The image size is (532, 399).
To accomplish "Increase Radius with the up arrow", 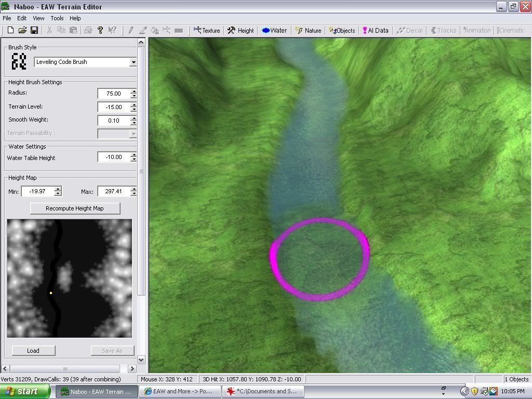I will point(134,91).
